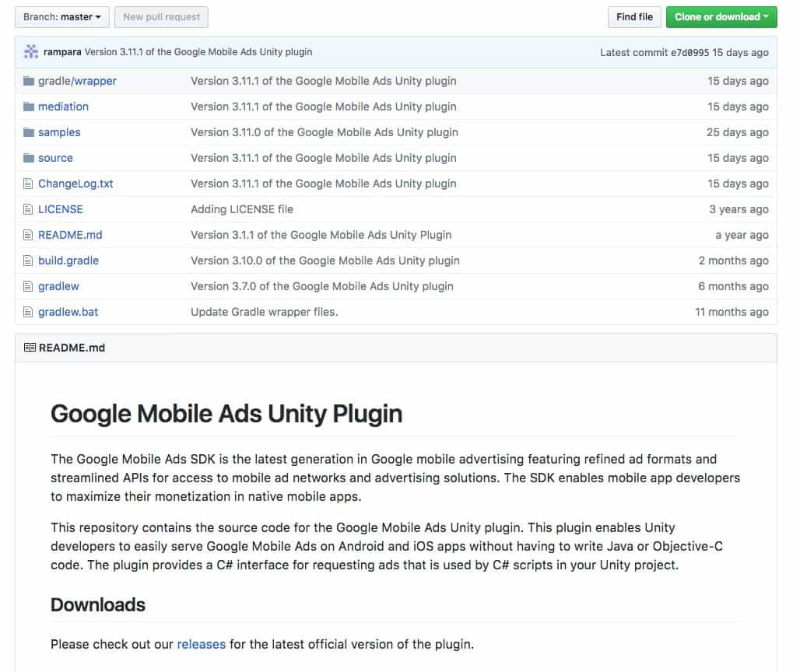
Task: Open the gradle/wrapper folder
Action: tap(77, 81)
